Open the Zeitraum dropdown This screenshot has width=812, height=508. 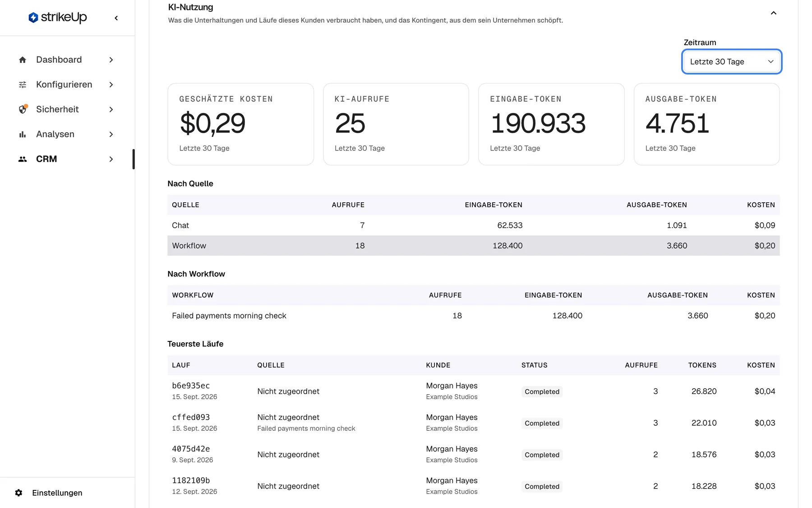[x=731, y=61]
